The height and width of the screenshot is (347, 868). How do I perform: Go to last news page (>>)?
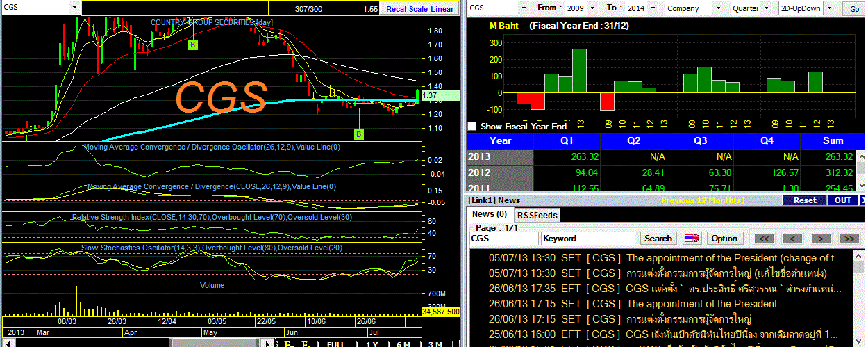[849, 239]
